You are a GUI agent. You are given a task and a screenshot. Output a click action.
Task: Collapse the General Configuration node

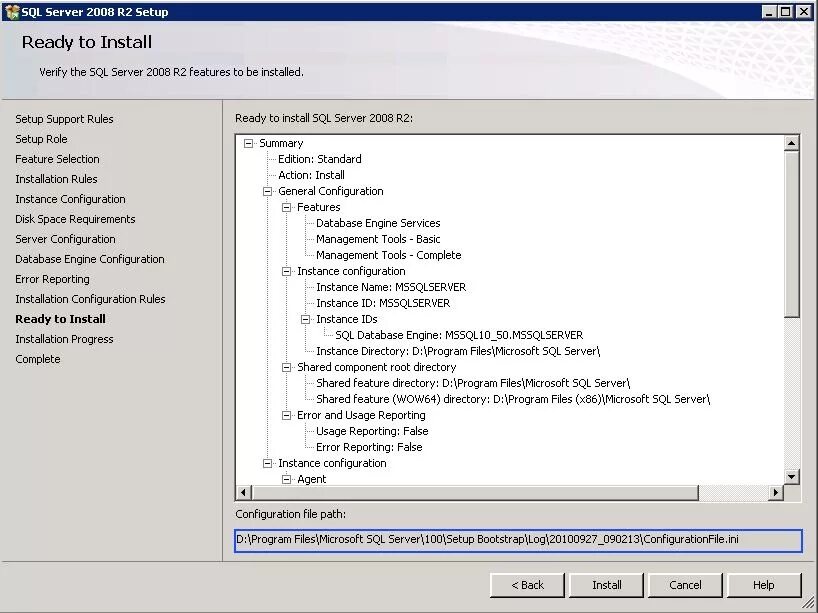coord(268,191)
